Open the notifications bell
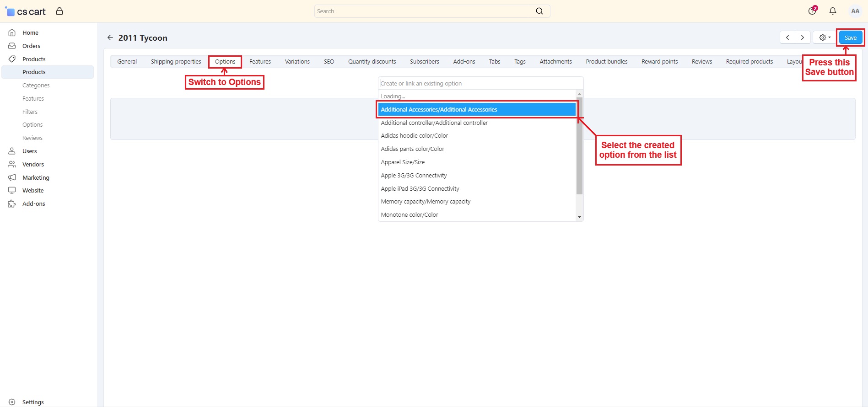Screen dimensions: 868x407 [833, 11]
